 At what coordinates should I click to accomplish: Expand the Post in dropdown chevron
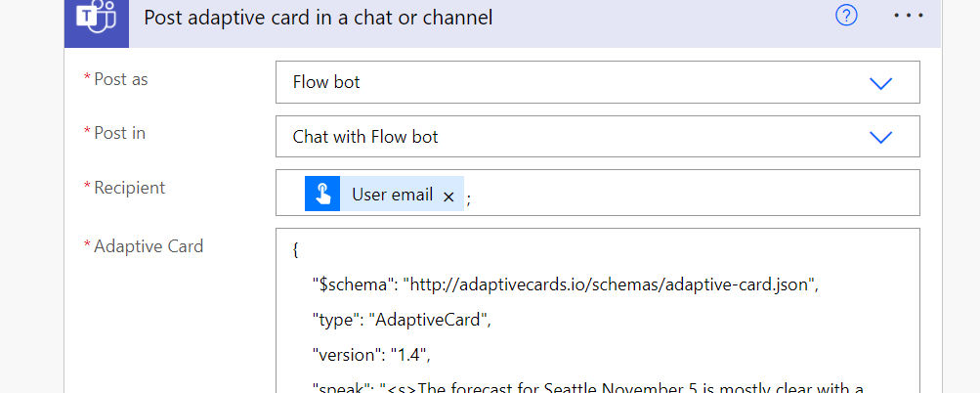click(x=880, y=137)
